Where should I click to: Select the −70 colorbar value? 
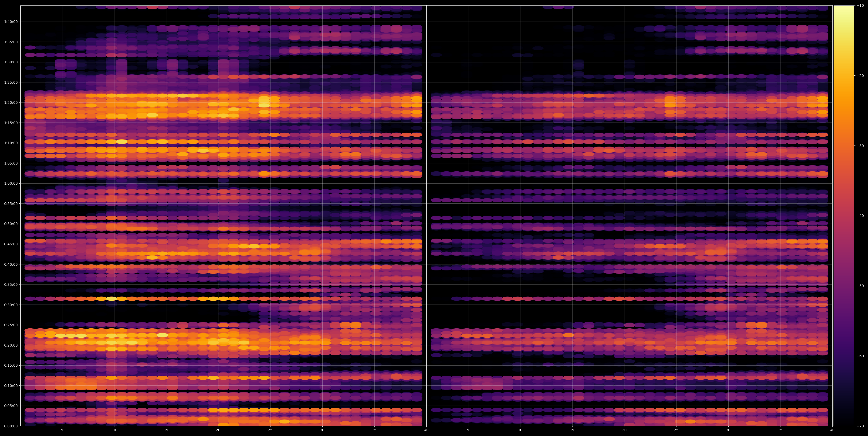860,426
